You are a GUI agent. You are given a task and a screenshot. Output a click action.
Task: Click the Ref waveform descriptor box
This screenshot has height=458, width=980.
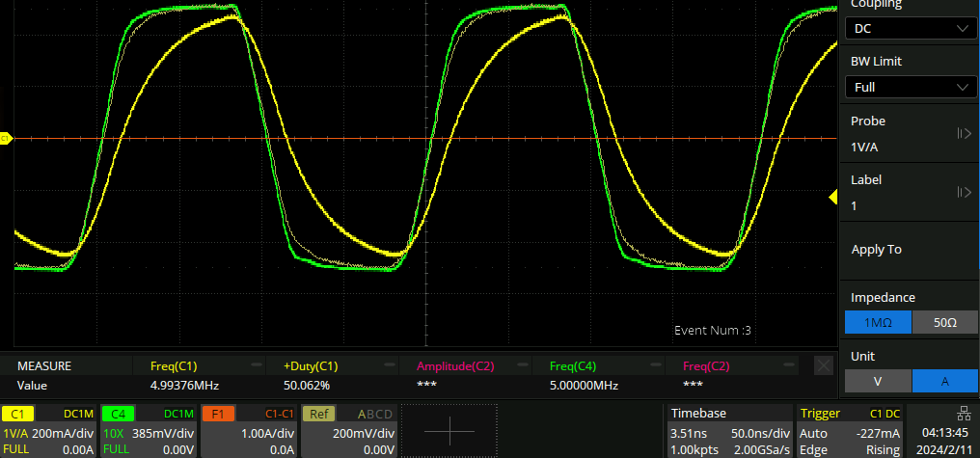tap(348, 430)
